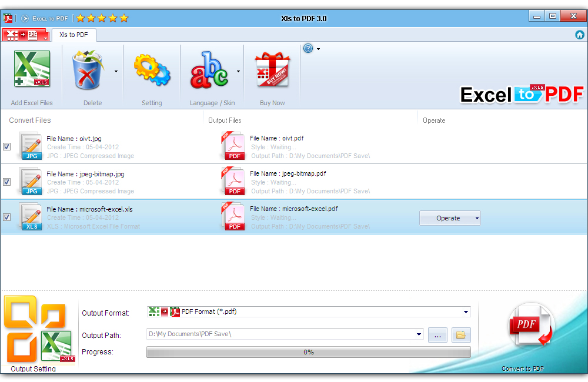Open the Output Path dropdown
Viewport: 588px width, 382px height.
tap(419, 334)
